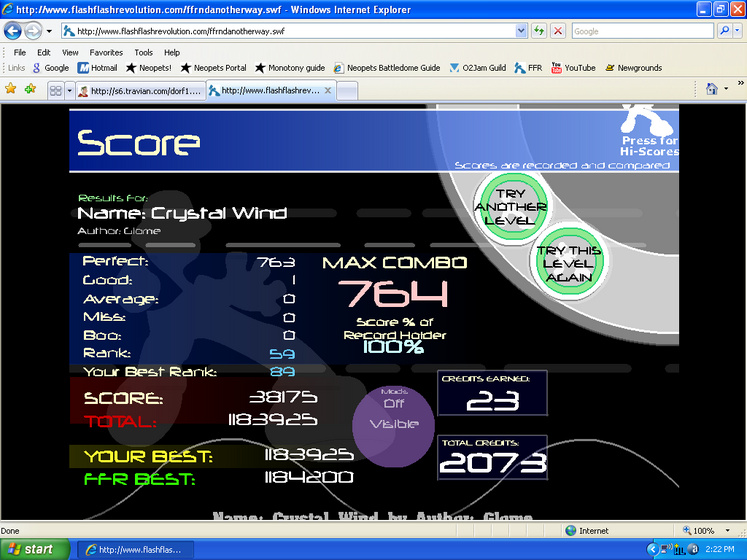Click the Add to Favorites icon
This screenshot has height=560, width=747.
point(30,89)
